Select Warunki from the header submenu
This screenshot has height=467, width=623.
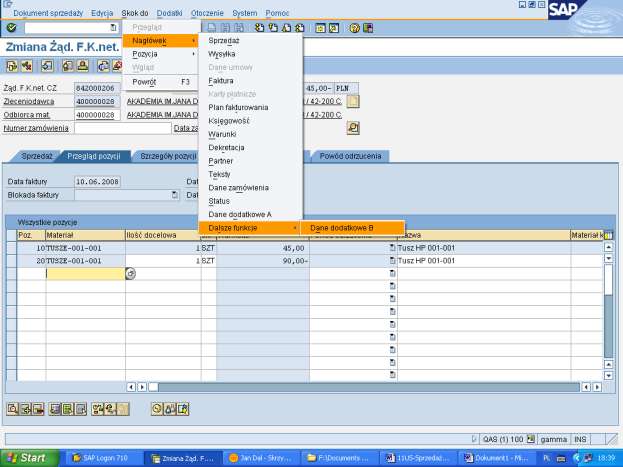point(222,134)
